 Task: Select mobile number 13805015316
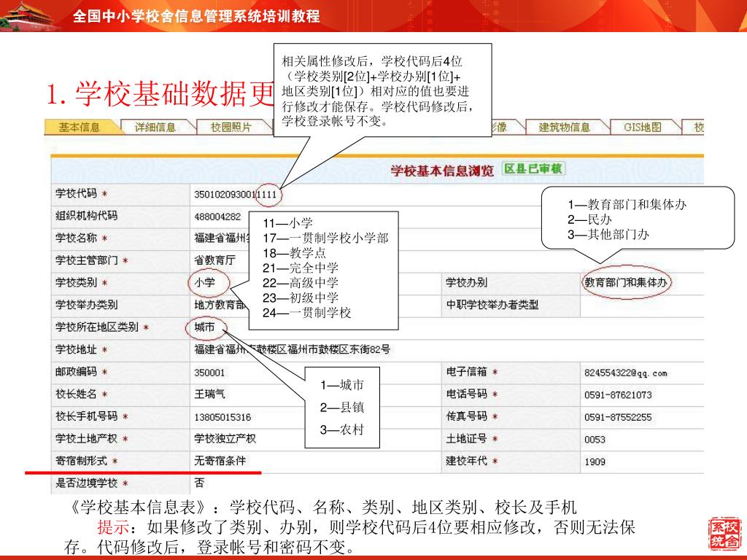pyautogui.click(x=222, y=417)
